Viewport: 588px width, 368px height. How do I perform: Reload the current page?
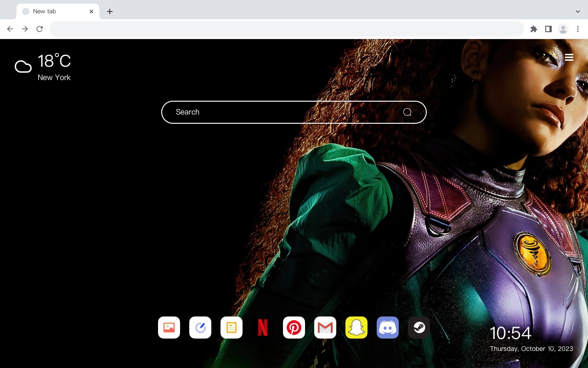click(40, 29)
